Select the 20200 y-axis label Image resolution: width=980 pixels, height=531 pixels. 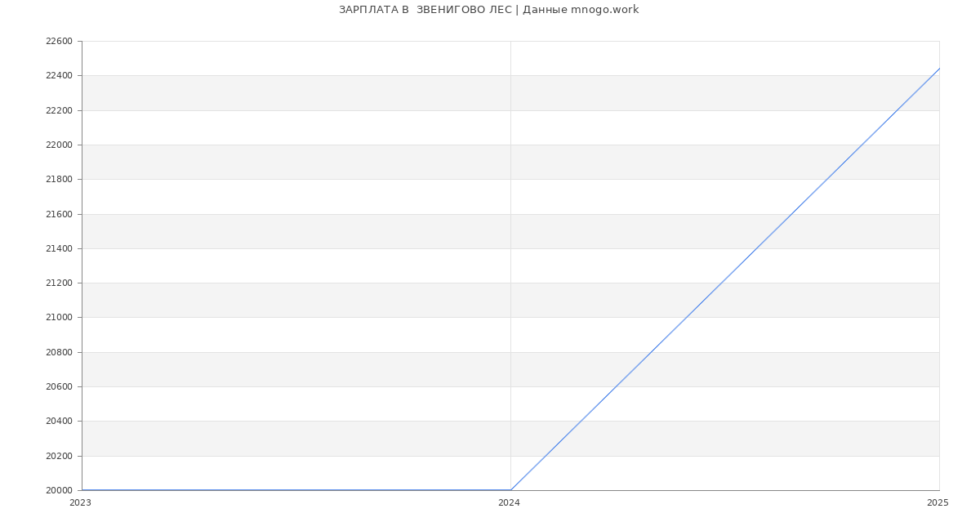click(59, 457)
